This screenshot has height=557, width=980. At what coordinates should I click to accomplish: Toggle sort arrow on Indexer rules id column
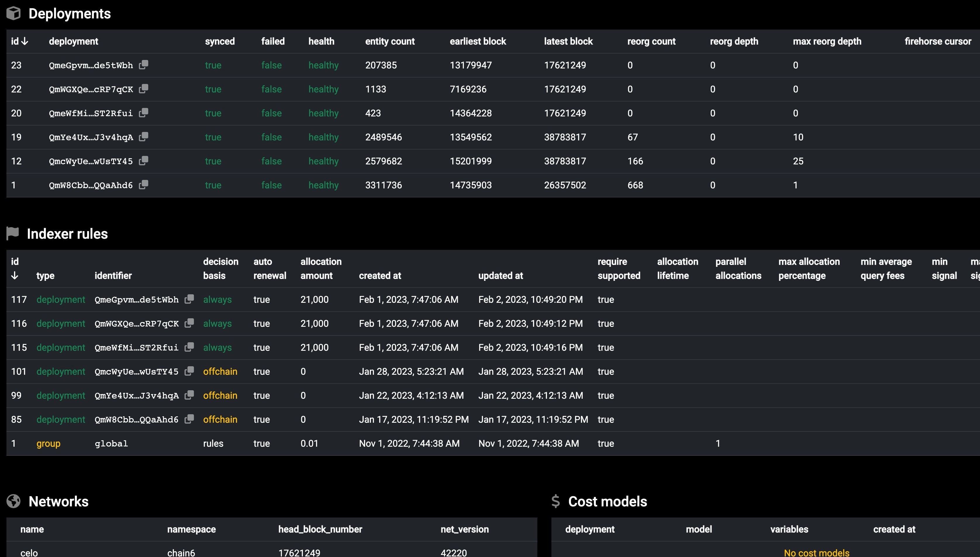click(15, 276)
